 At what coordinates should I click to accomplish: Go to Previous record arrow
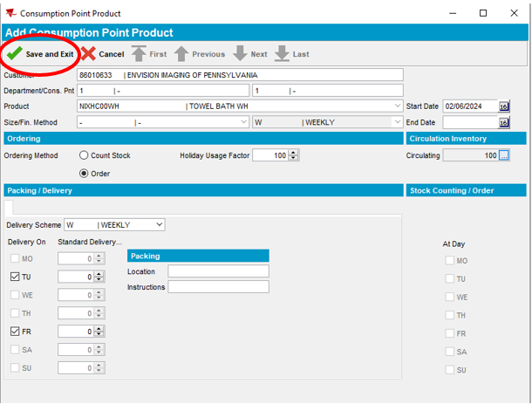[x=181, y=54]
